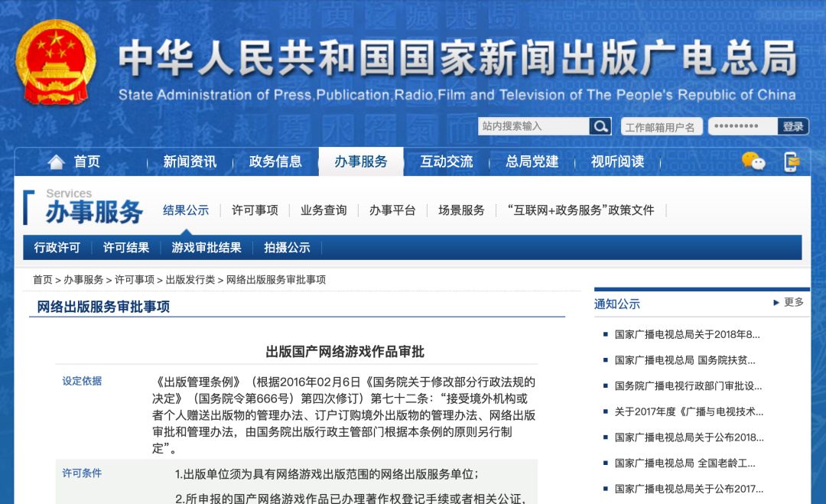This screenshot has width=826, height=504.
Task: Click 出版发行类 in the breadcrumb
Action: pos(190,280)
